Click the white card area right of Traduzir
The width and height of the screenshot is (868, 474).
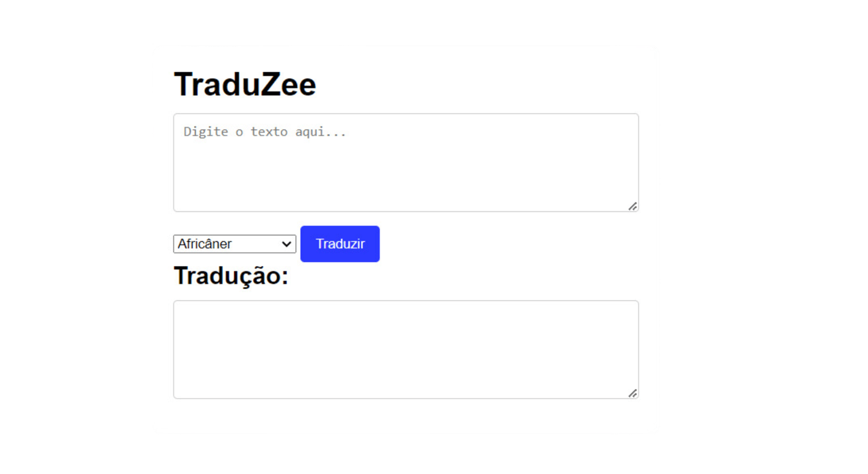[x=512, y=244]
